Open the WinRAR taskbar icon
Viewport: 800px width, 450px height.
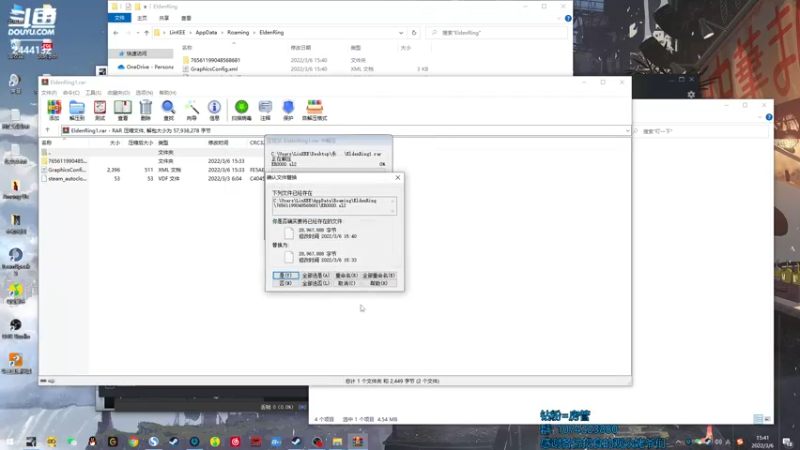[x=358, y=442]
